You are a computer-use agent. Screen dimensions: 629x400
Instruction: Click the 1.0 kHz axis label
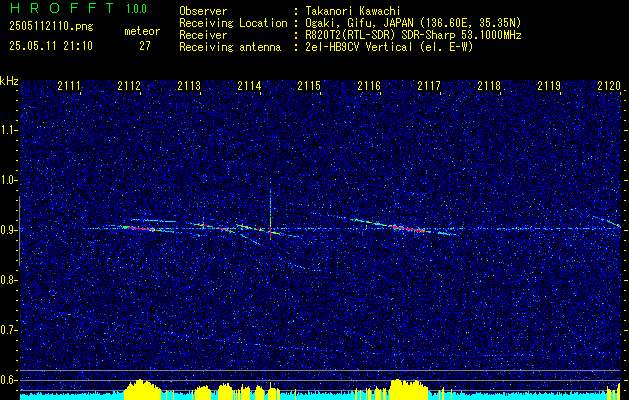coord(8,181)
